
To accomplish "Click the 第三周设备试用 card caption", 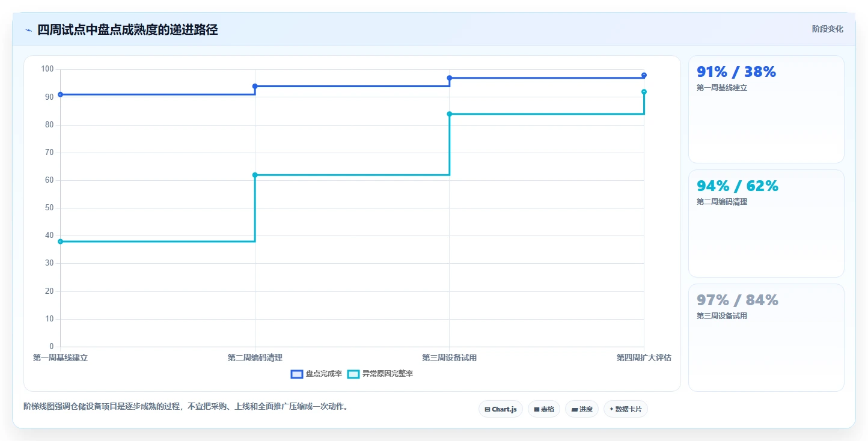I will pos(722,316).
